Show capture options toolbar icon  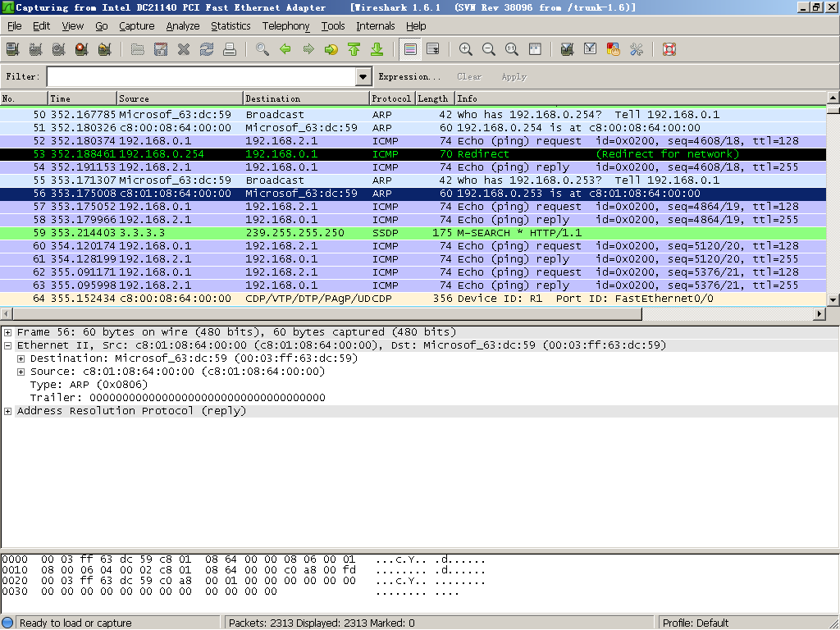tap(36, 50)
